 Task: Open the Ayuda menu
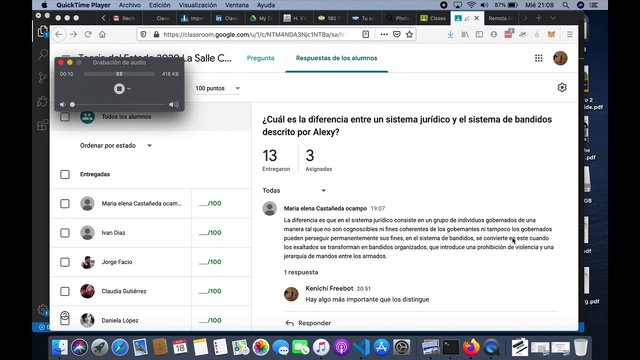pos(266,5)
